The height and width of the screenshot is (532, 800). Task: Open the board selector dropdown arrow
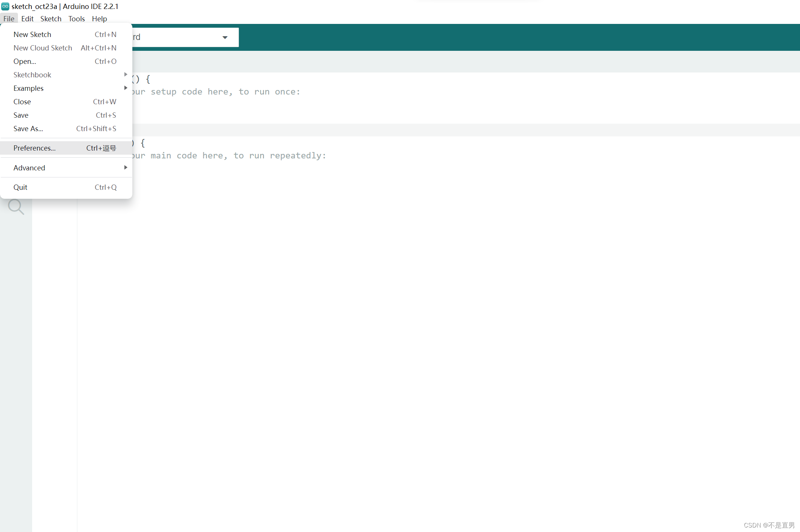(x=225, y=37)
